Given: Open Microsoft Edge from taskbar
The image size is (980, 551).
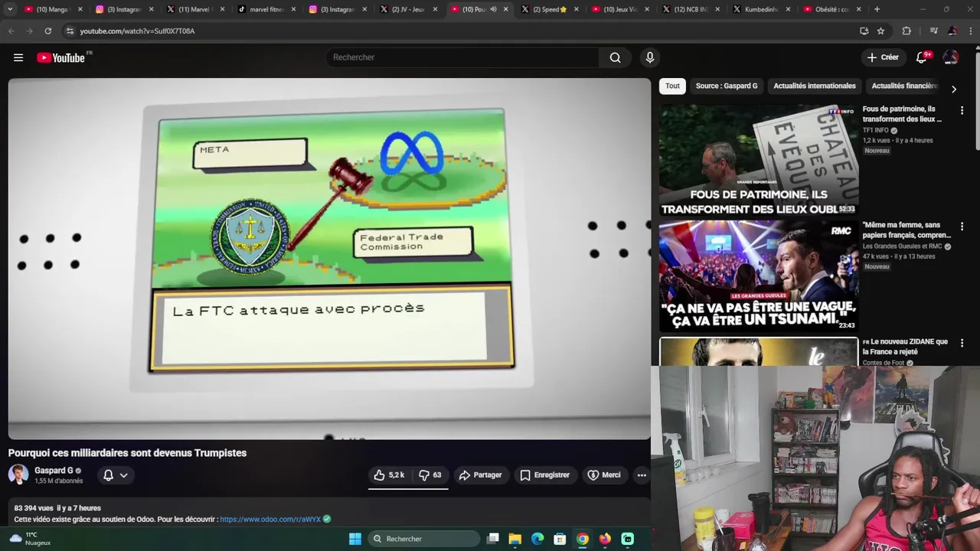Looking at the screenshot, I should tap(537, 539).
